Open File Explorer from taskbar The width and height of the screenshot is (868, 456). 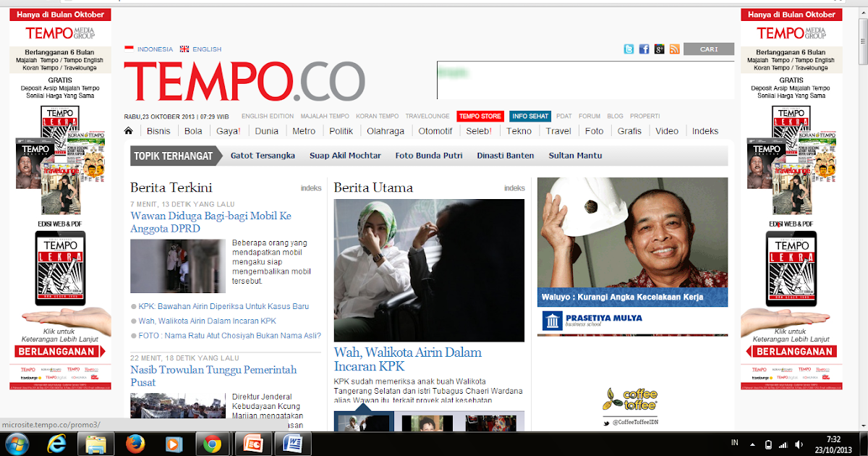coord(96,444)
